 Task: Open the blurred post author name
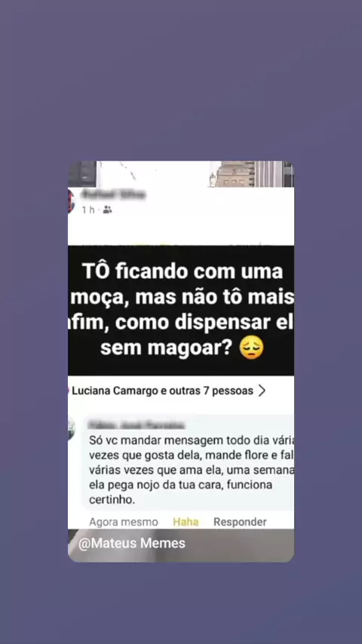pyautogui.click(x=113, y=195)
